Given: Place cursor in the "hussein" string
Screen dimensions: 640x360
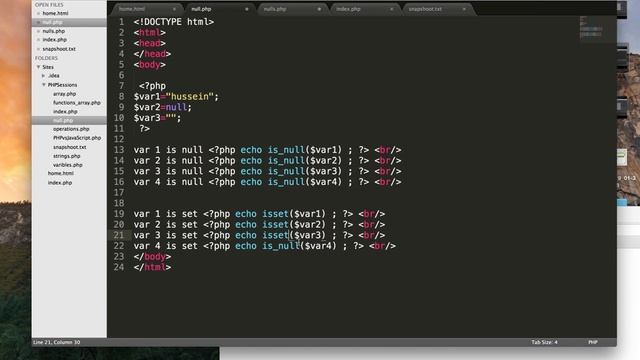Looking at the screenshot, I should [189, 97].
